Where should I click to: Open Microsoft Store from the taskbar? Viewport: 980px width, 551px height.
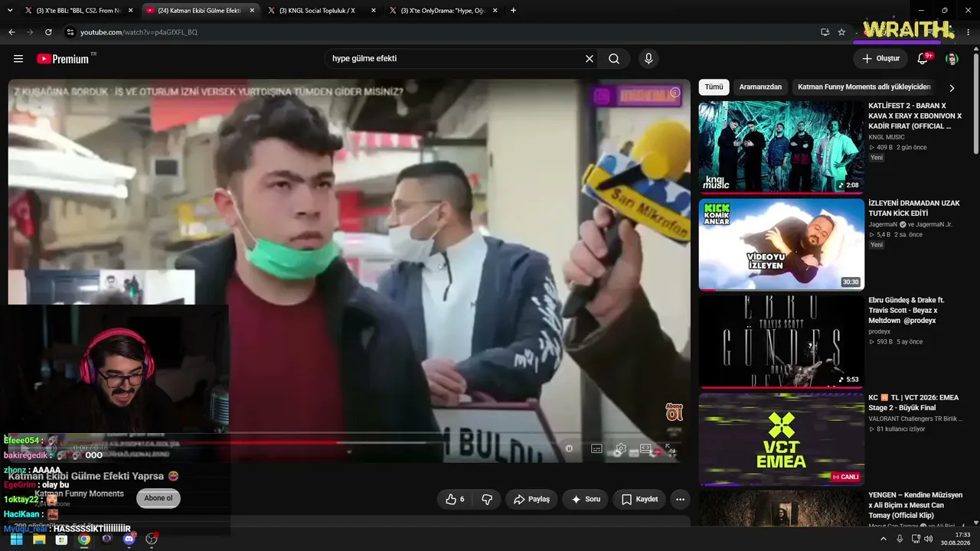(x=61, y=539)
